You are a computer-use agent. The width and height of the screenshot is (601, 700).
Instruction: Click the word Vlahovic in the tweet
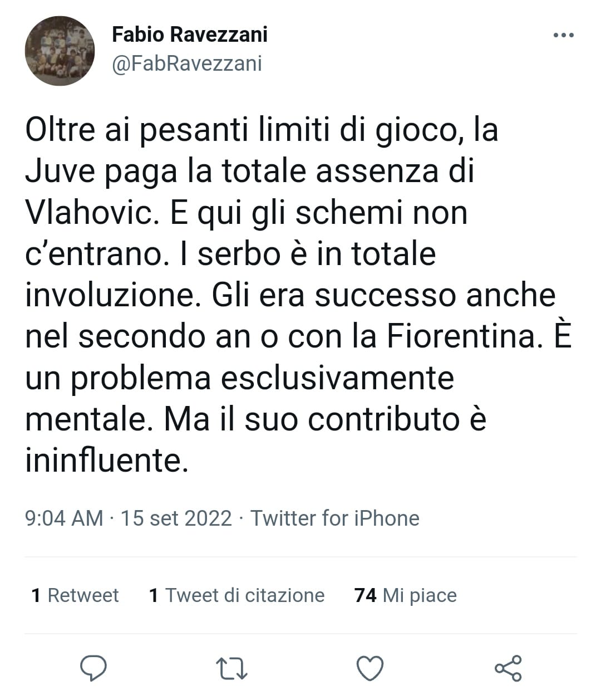[x=90, y=213]
